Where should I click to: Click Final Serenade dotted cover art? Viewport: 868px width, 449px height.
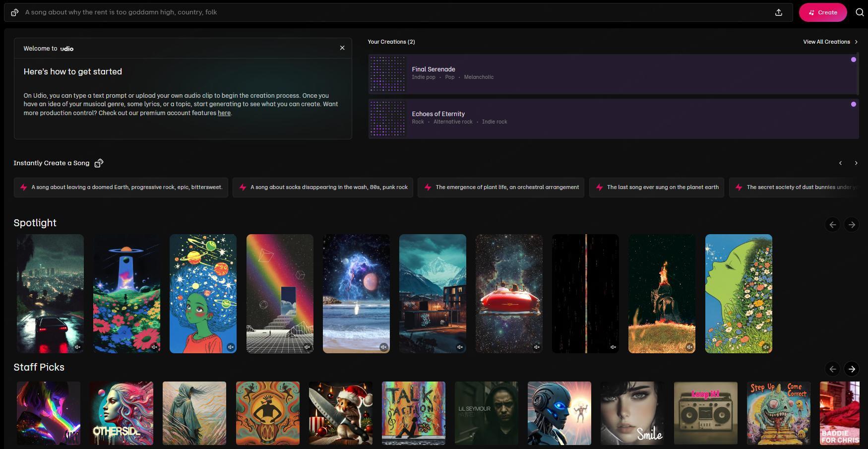[388, 74]
